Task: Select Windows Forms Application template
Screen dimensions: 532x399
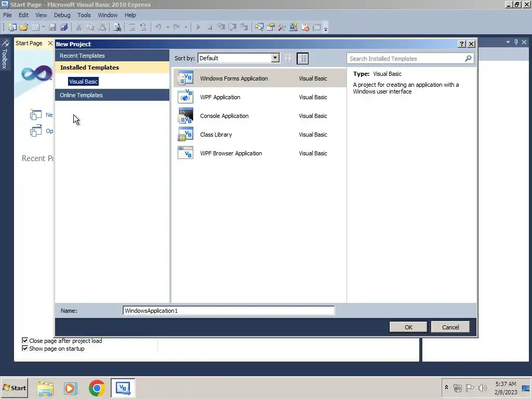Action: tap(260, 78)
